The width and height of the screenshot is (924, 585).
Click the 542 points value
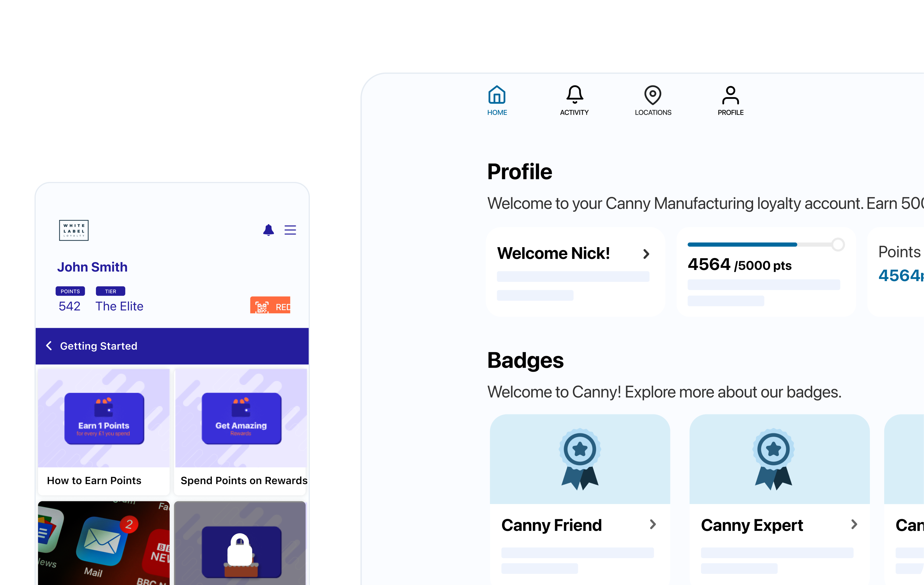click(x=69, y=306)
